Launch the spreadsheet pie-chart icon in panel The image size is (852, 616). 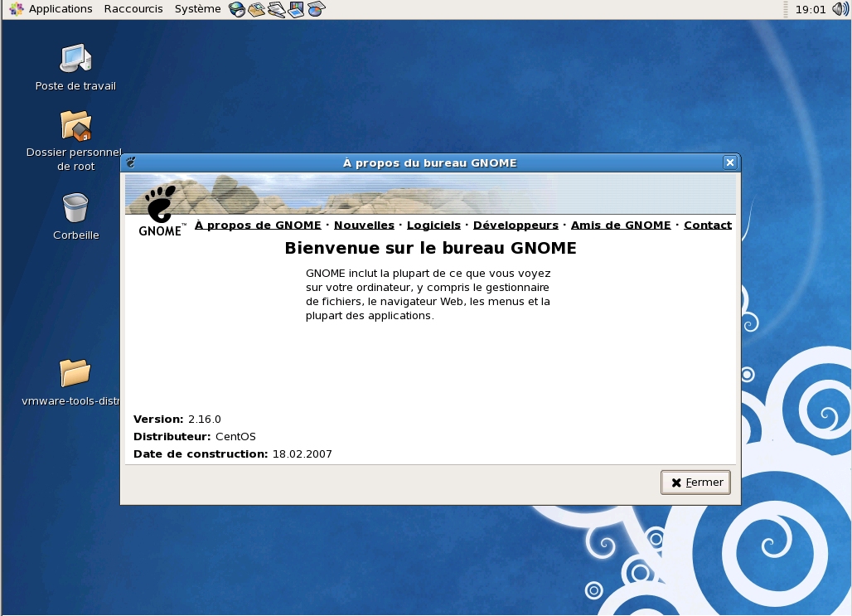click(317, 9)
